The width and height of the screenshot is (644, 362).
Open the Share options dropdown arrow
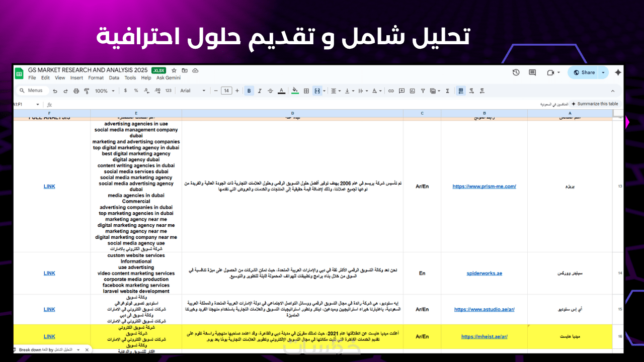coord(604,72)
